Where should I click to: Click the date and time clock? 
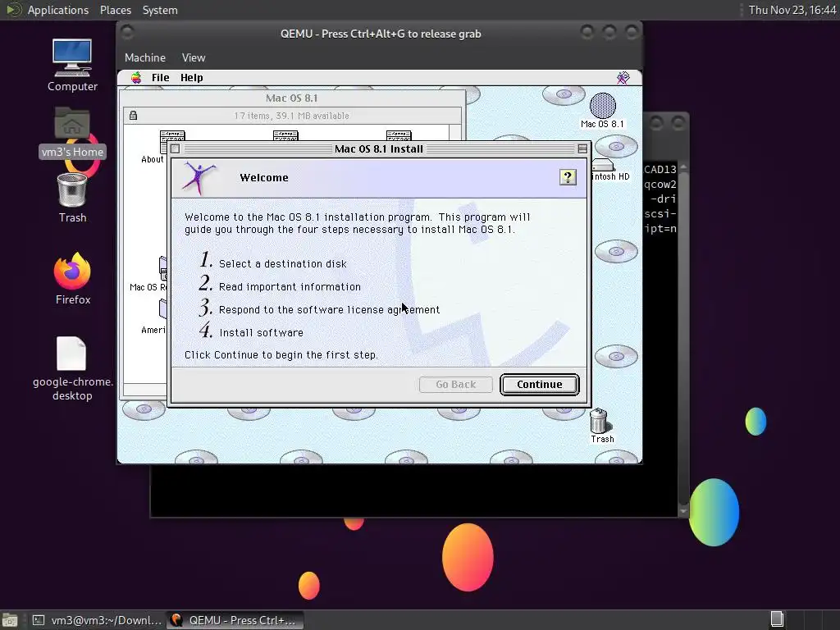792,10
